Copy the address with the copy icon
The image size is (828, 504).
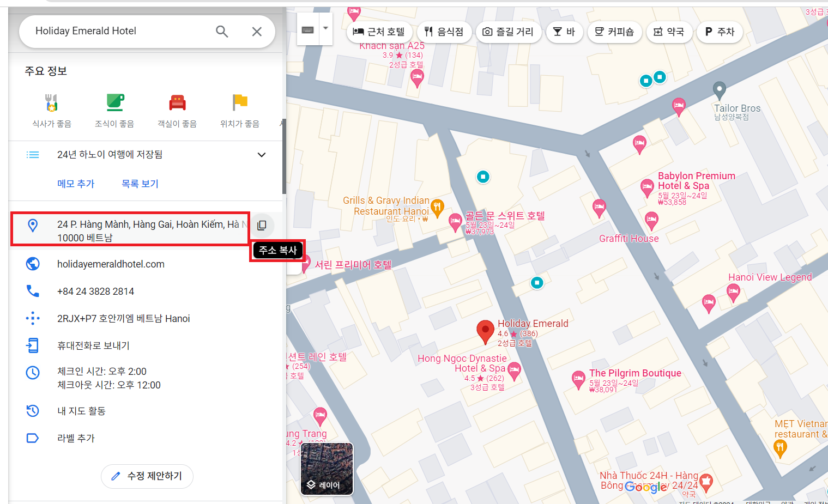(262, 225)
